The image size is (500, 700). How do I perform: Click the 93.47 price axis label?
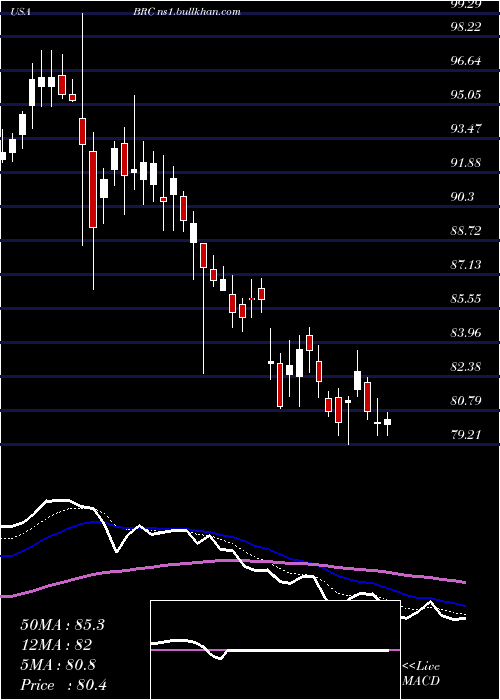(x=467, y=129)
